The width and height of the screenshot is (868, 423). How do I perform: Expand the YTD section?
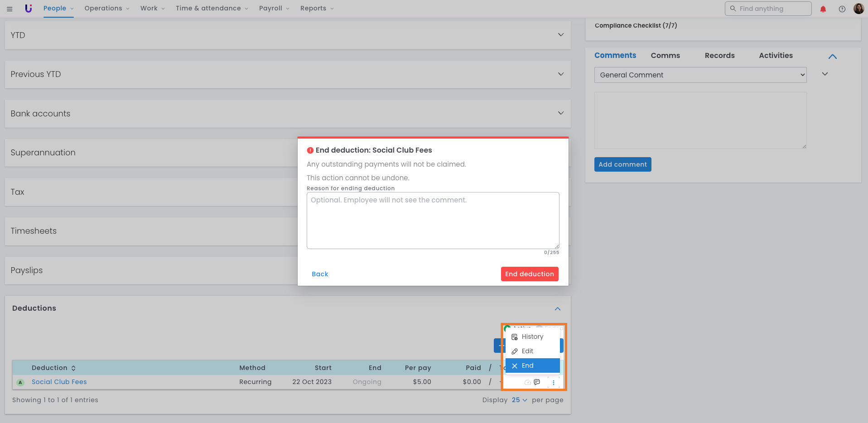(x=560, y=35)
